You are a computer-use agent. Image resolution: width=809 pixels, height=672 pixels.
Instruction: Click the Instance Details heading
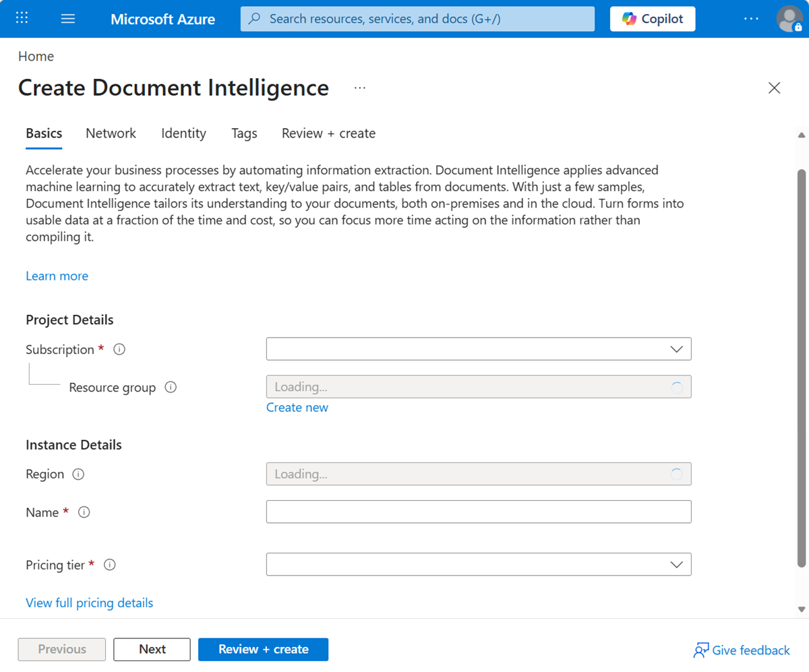73,445
